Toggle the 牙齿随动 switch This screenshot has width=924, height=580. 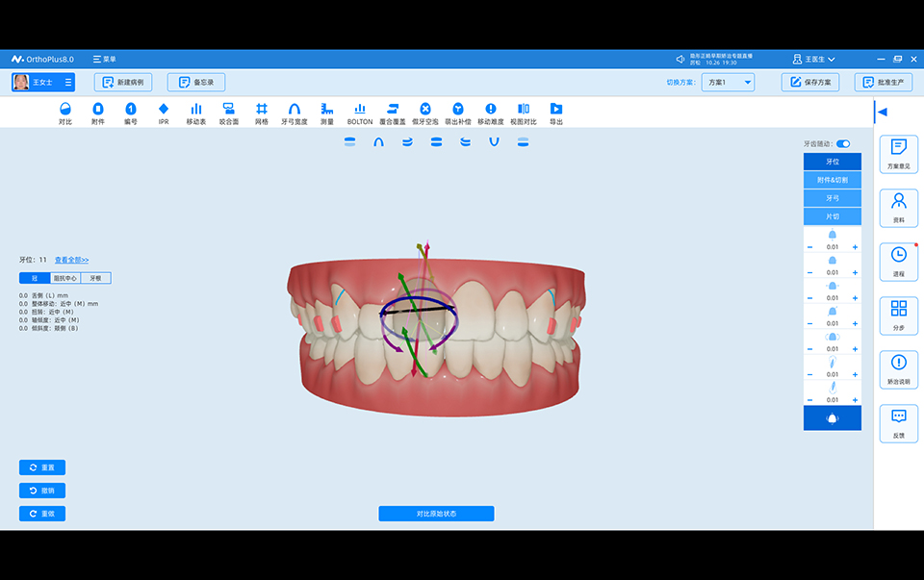tap(843, 143)
